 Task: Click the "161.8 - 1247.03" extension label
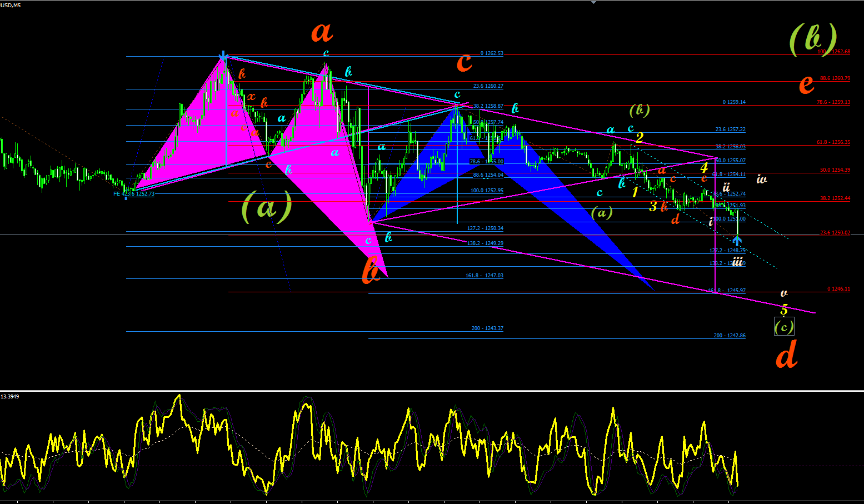[x=485, y=276]
